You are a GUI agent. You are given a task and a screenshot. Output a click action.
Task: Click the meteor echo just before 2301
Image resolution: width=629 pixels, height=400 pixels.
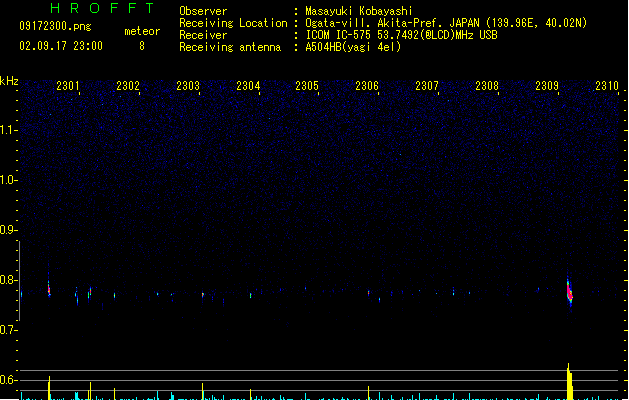pyautogui.click(x=49, y=288)
